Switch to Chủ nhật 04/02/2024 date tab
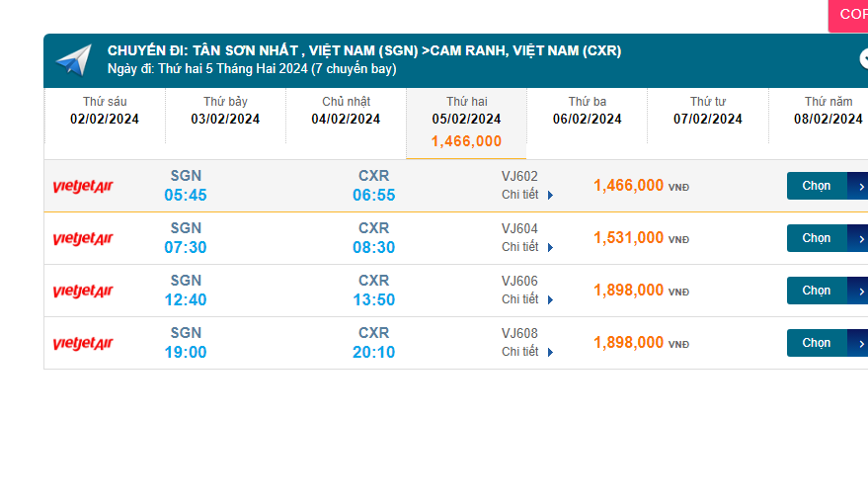This screenshot has width=868, height=504. (346, 111)
